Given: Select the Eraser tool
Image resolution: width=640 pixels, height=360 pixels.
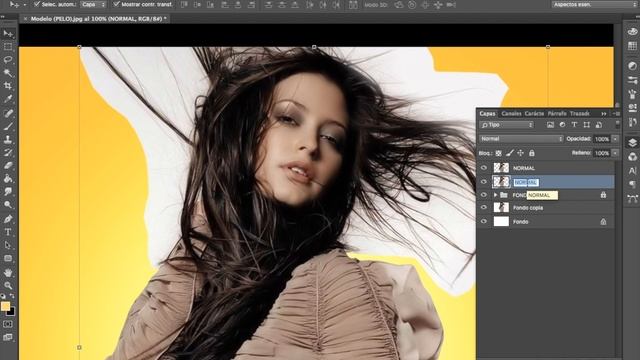Looking at the screenshot, I should 8,166.
